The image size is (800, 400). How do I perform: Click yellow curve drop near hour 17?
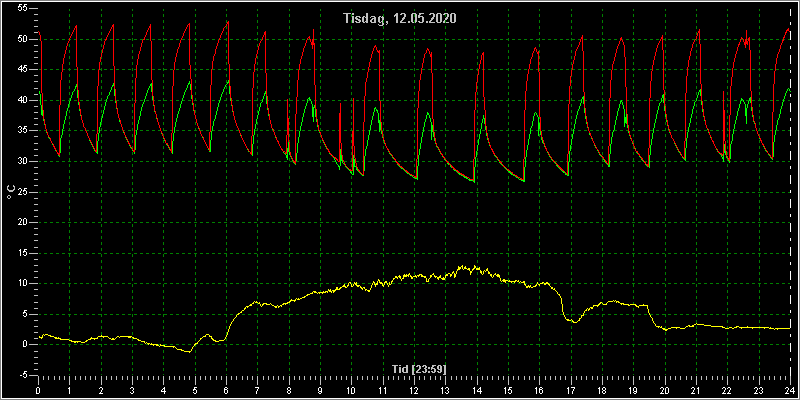563,305
